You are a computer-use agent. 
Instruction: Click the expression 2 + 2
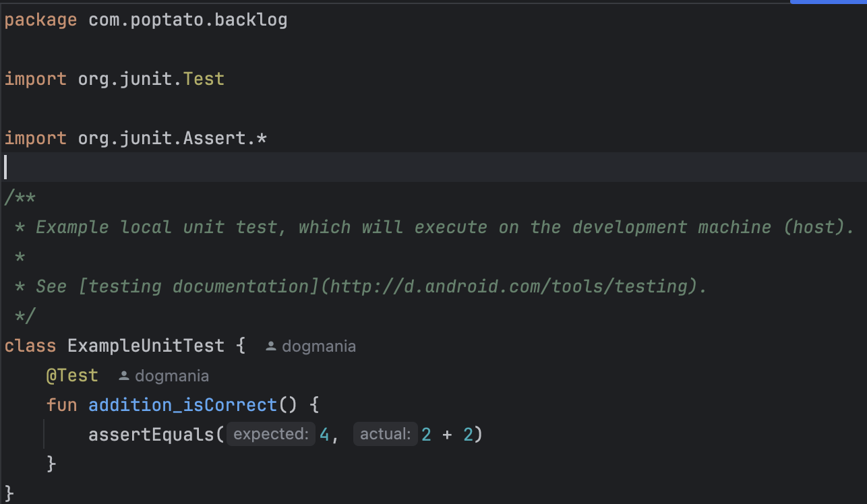coord(447,434)
